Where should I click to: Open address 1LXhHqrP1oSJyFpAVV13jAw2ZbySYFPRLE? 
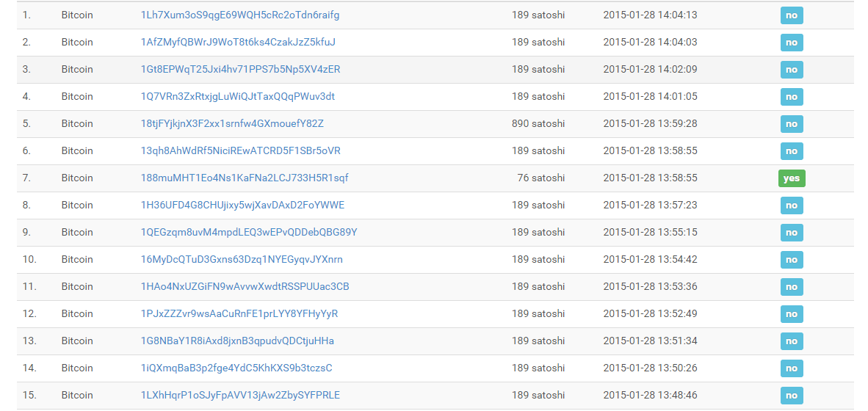click(x=241, y=394)
